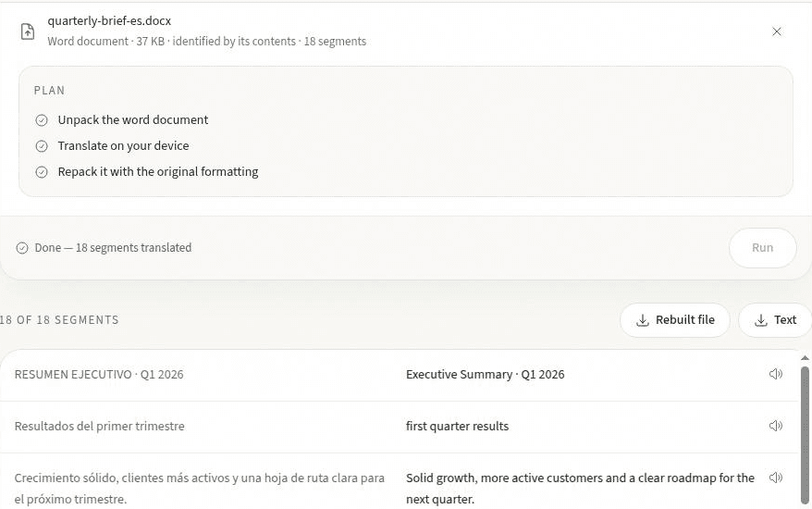This screenshot has width=812, height=509.
Task: Select the Resultados del primer trimestre row
Action: tap(400, 426)
